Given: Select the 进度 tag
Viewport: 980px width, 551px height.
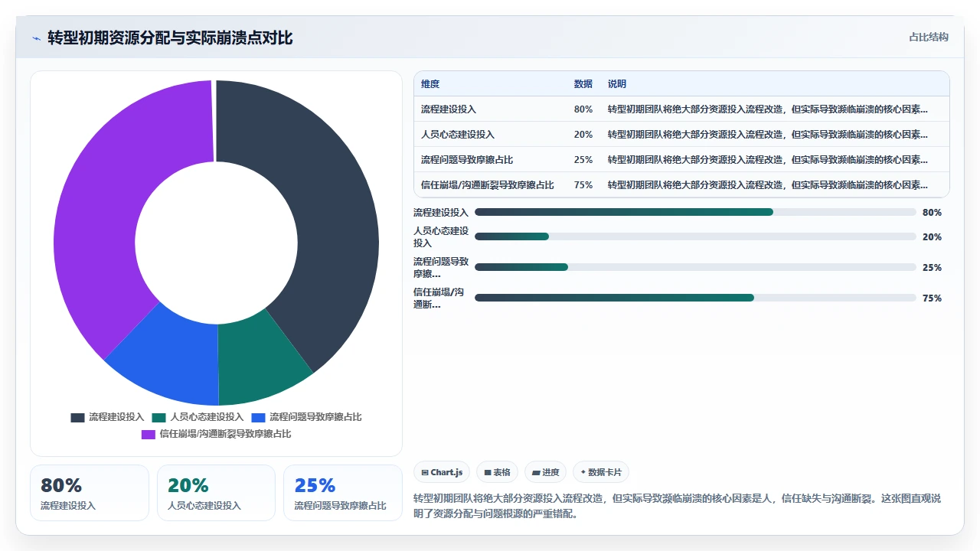Looking at the screenshot, I should click(x=546, y=472).
